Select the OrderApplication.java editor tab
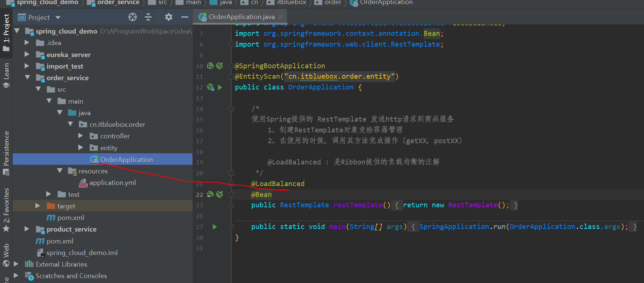Viewport: 644px width, 283px height. tap(241, 17)
